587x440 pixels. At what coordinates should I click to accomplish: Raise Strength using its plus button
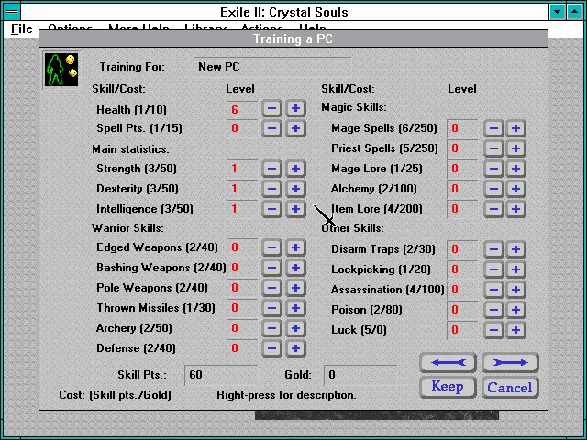pos(295,169)
